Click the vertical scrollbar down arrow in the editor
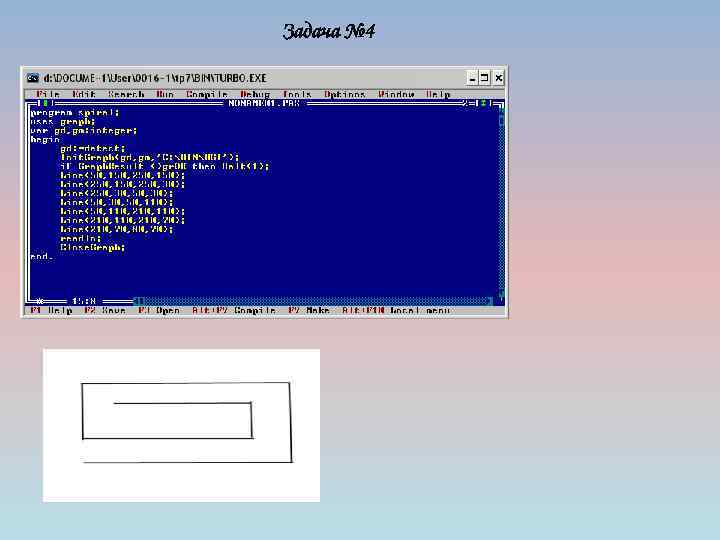The image size is (720, 540). [x=501, y=292]
